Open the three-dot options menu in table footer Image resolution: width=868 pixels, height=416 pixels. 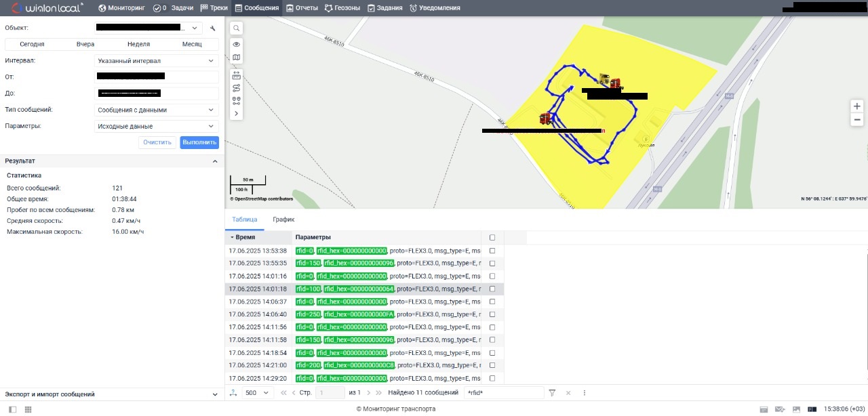[x=584, y=393]
